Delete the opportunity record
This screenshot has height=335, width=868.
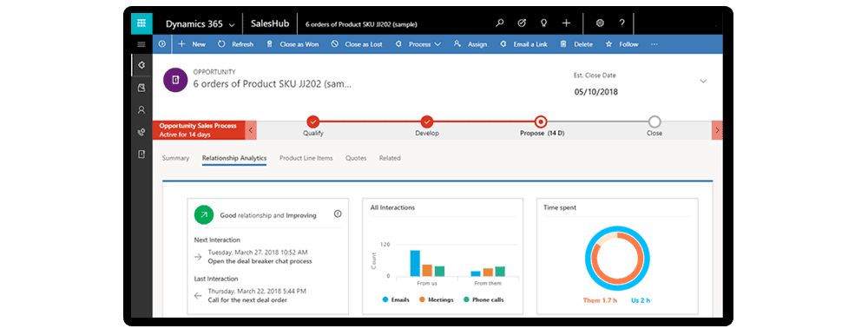(576, 44)
